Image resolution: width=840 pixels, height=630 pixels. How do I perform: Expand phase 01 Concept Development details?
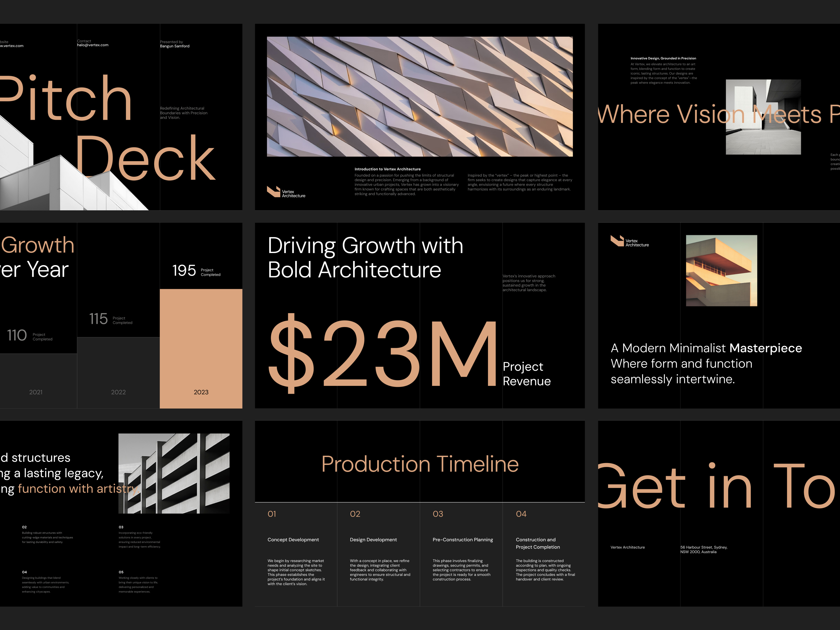[x=293, y=540]
